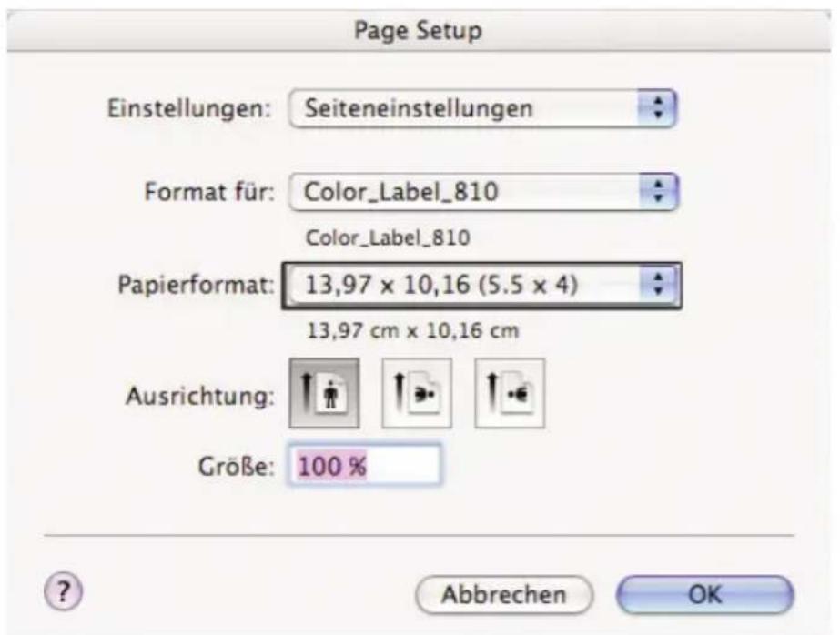Screen dimensions: 840x635
Task: Click the Einstellungen label
Action: pyautogui.click(x=189, y=108)
